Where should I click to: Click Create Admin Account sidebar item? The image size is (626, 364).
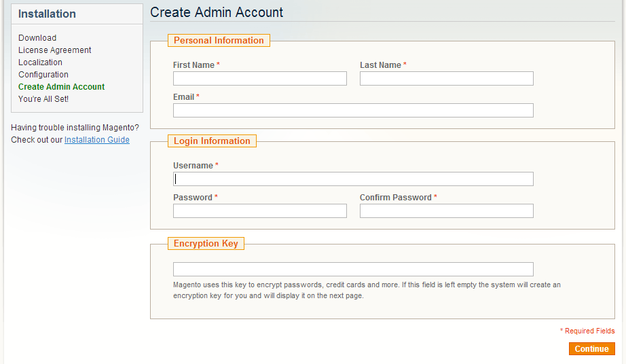click(62, 87)
